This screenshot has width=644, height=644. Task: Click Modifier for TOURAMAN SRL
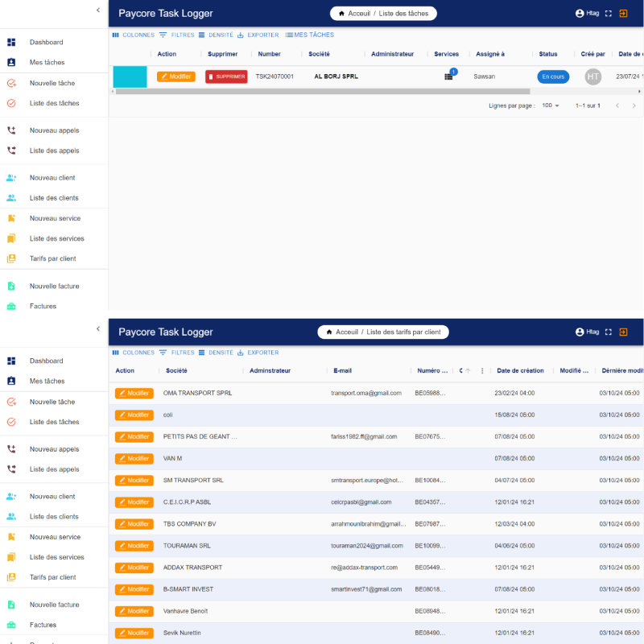[134, 546]
